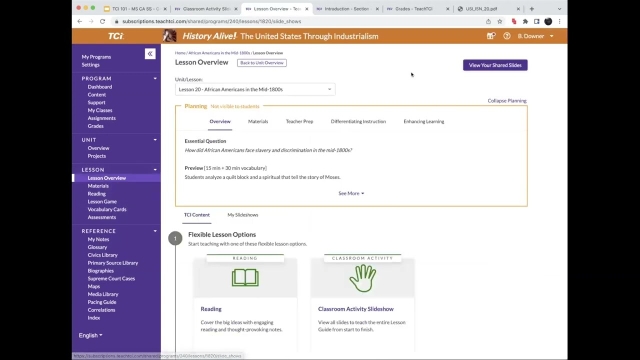Screen dimensions: 640x360
Task: Click the book icon on Reading card
Action: coord(245,278)
